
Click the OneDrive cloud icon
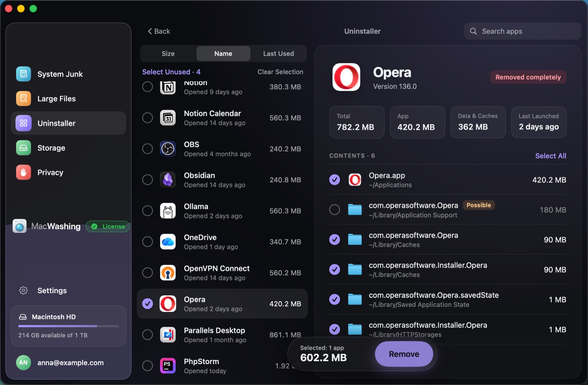(x=168, y=242)
